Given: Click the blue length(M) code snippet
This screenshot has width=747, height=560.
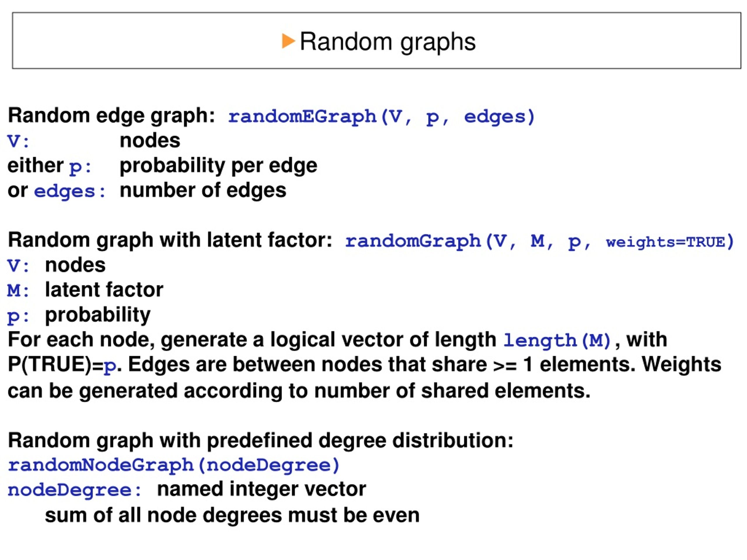Looking at the screenshot, I should click(557, 340).
